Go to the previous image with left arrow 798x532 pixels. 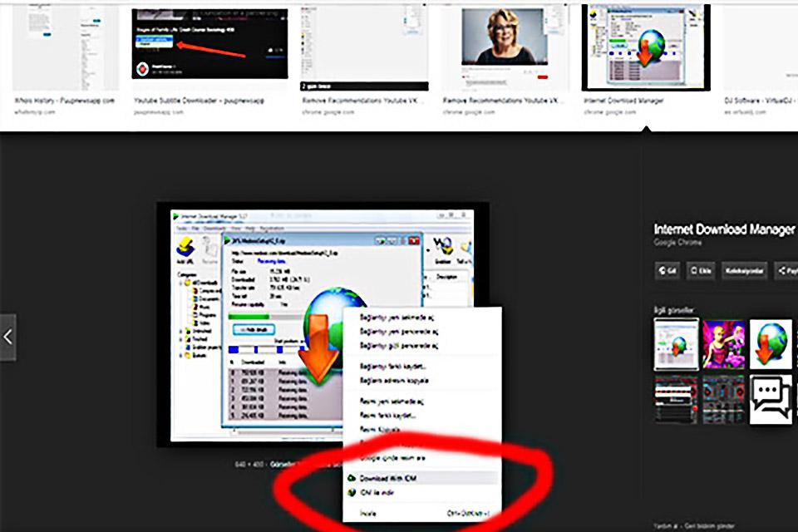(7, 337)
